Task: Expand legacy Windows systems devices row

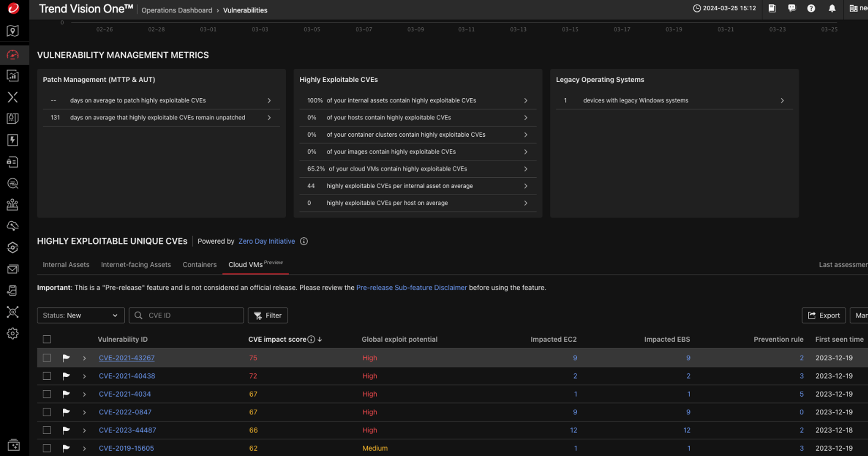Action: pos(782,101)
